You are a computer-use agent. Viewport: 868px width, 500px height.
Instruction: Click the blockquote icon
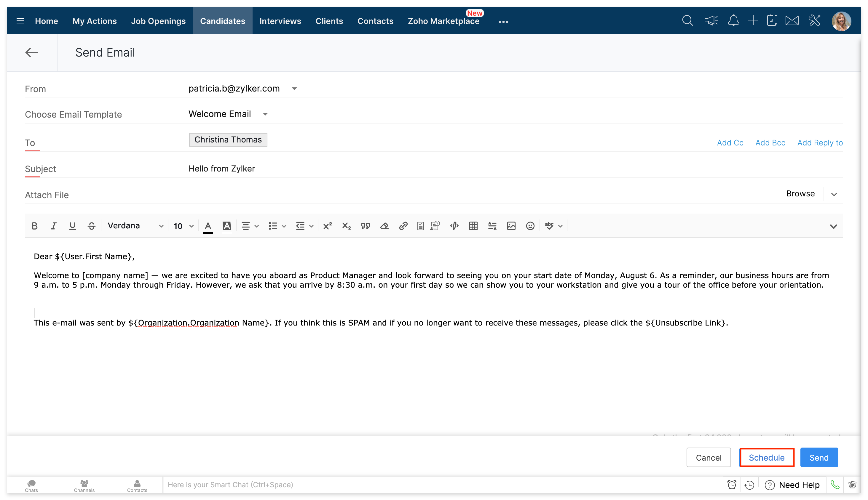point(365,226)
